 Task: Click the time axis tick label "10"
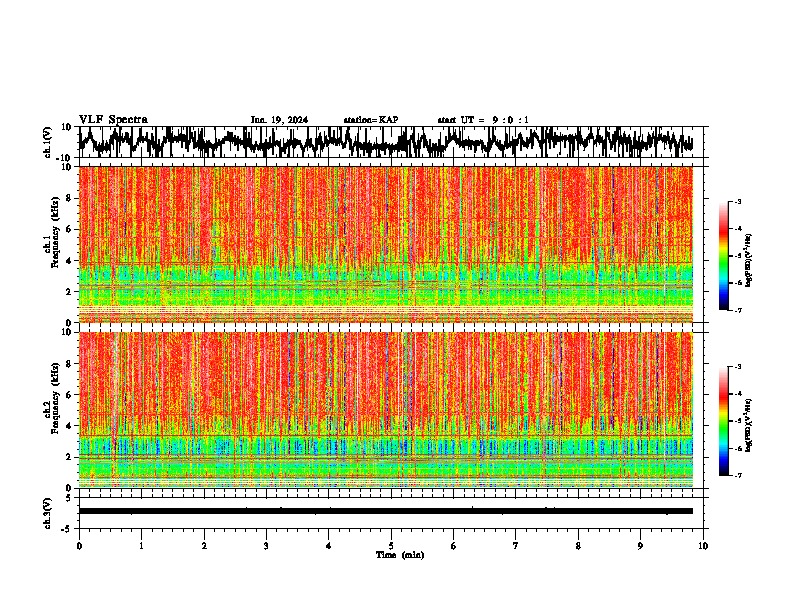703,546
